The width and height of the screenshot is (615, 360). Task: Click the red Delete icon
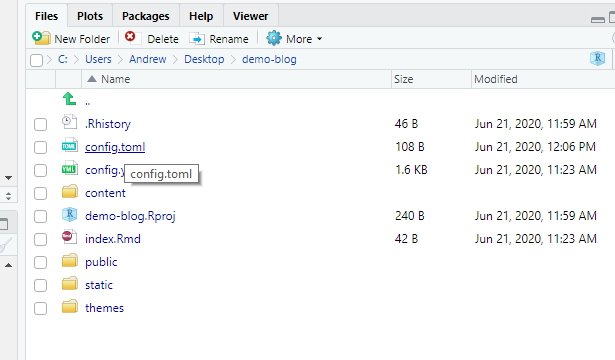point(130,37)
